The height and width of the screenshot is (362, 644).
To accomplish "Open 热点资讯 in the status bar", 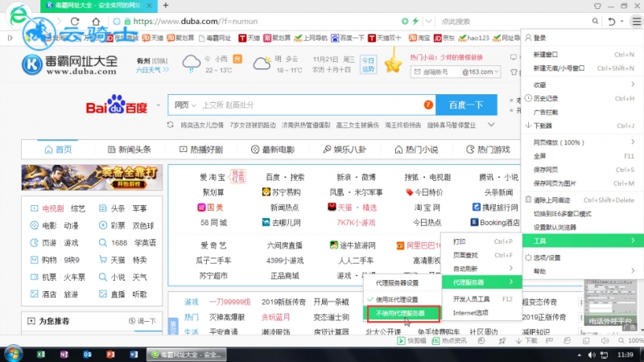I will [x=449, y=340].
